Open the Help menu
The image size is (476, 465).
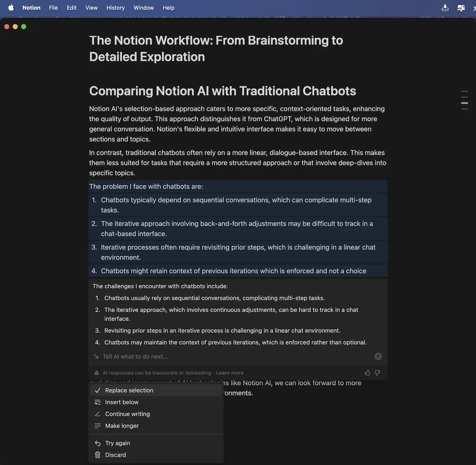click(168, 8)
